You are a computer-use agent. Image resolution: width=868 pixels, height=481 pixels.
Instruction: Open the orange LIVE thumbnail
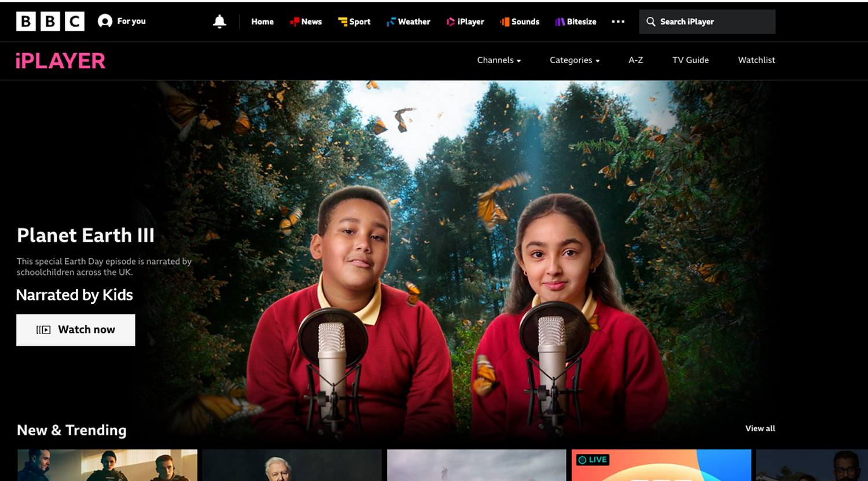pyautogui.click(x=661, y=465)
